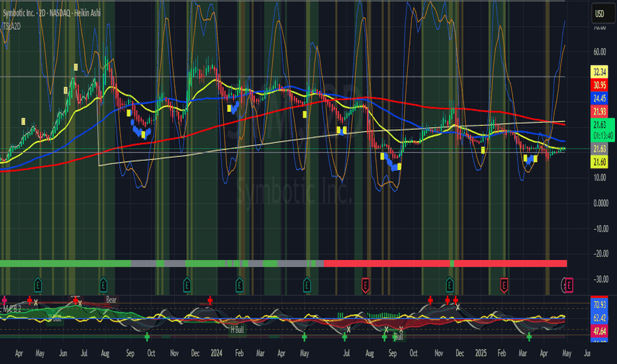Open red earnings marker before Aug 2024
The image size is (617, 364).
tap(365, 285)
